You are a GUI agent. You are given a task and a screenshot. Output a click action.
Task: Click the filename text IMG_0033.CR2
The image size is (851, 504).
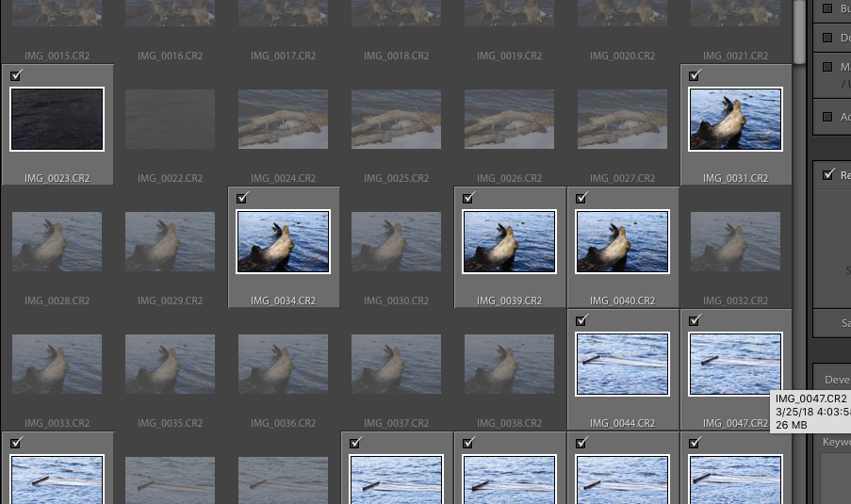click(57, 424)
